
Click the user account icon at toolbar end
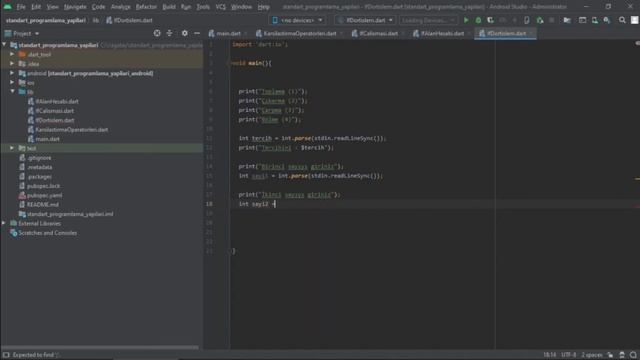pyautogui.click(x=634, y=20)
